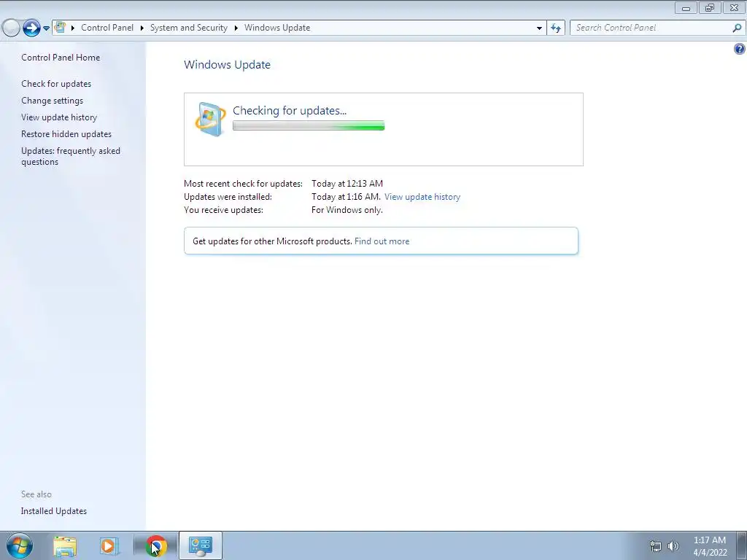
Task: Click the Show desktop button
Action: [741, 545]
